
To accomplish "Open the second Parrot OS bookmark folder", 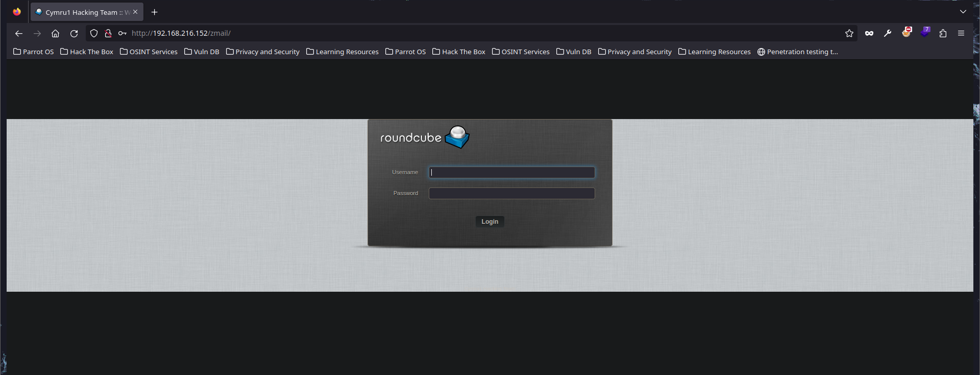I will (x=405, y=52).
